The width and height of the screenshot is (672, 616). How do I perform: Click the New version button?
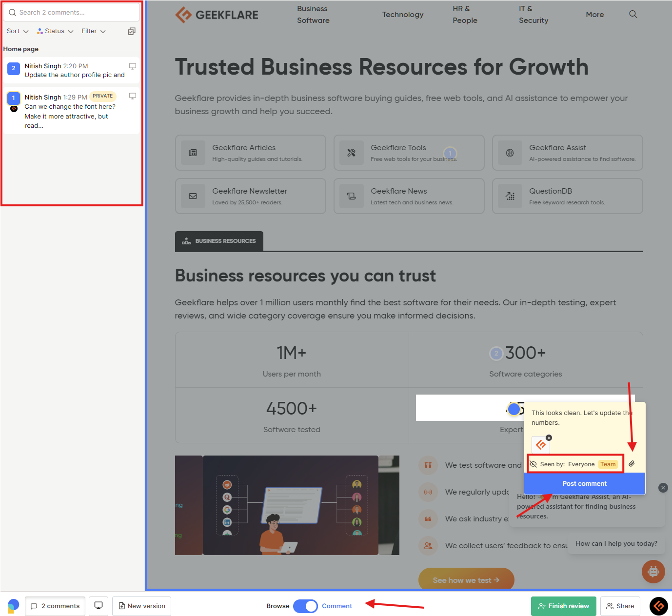pyautogui.click(x=142, y=606)
